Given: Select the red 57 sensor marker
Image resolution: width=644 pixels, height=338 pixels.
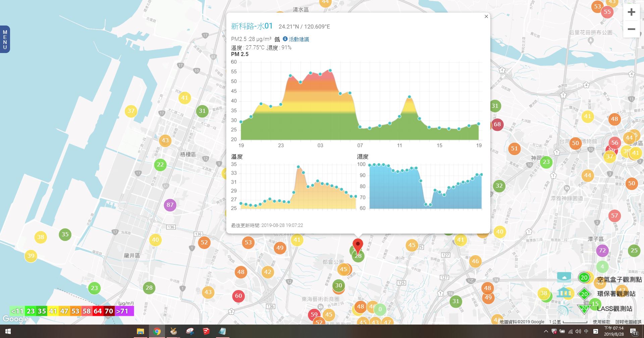Looking at the screenshot, I should point(614,215).
